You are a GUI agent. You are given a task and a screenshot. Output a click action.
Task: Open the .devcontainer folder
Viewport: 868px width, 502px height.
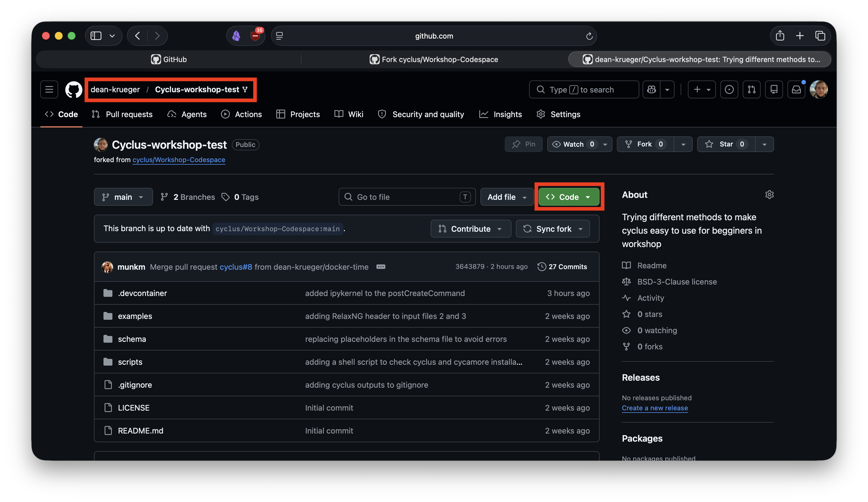pyautogui.click(x=142, y=293)
